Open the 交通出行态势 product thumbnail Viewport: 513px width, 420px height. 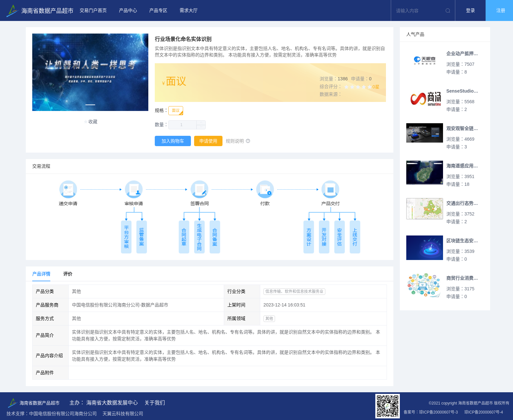[425, 209]
